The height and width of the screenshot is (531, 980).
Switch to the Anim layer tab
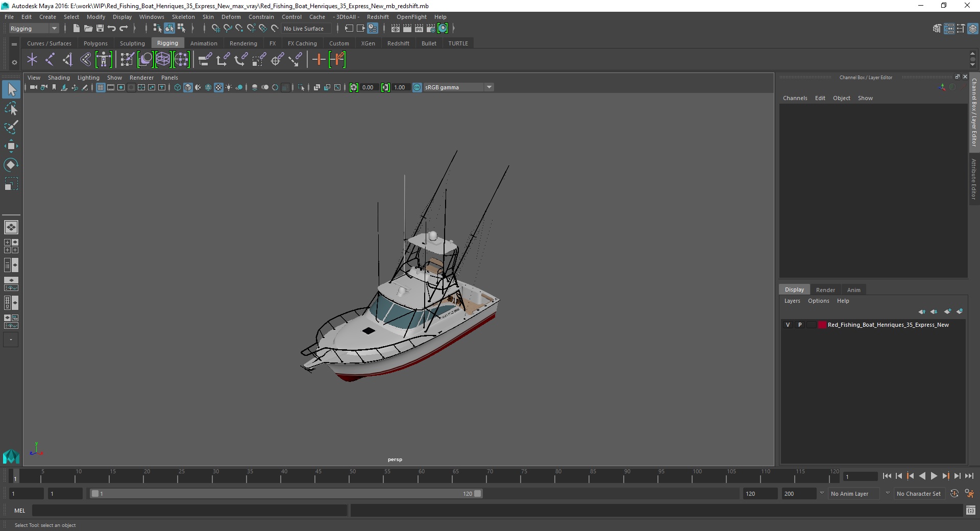click(853, 290)
